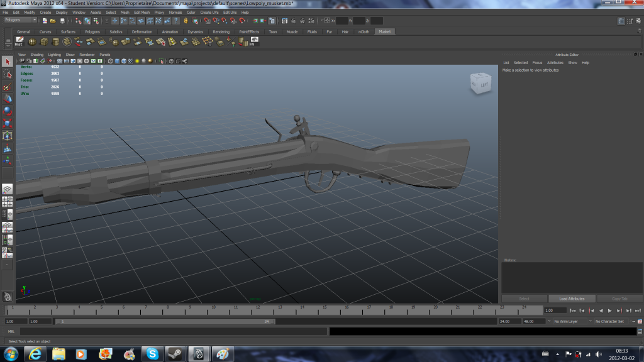Click the Copy Tab button
Screen dimensions: 644x362
click(x=619, y=299)
